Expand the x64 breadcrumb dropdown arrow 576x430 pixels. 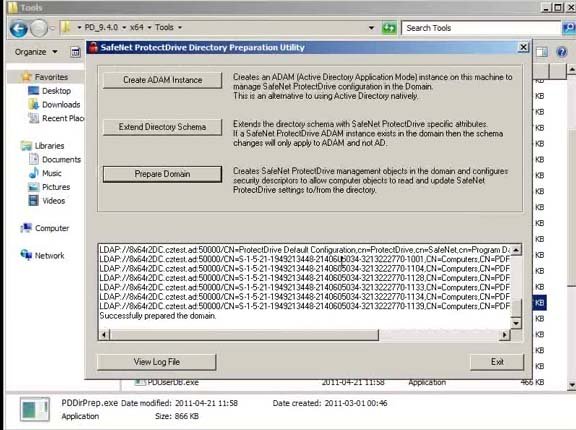(x=150, y=28)
